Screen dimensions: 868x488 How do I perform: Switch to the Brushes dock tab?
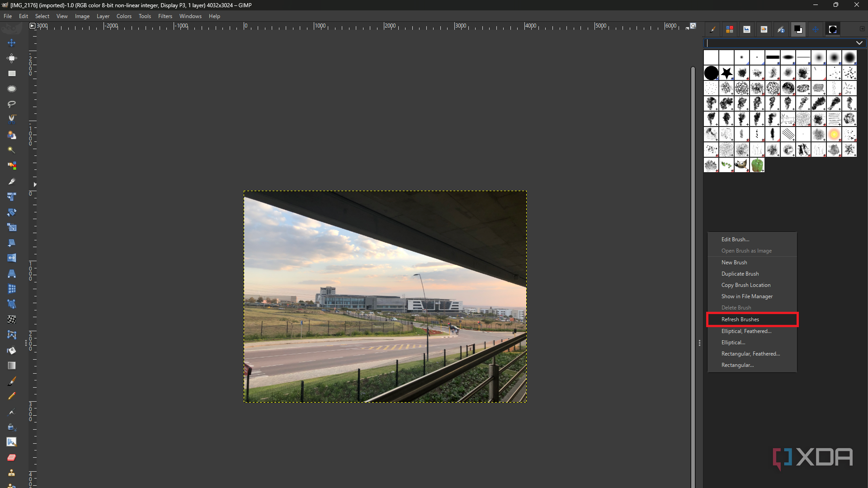click(x=833, y=29)
